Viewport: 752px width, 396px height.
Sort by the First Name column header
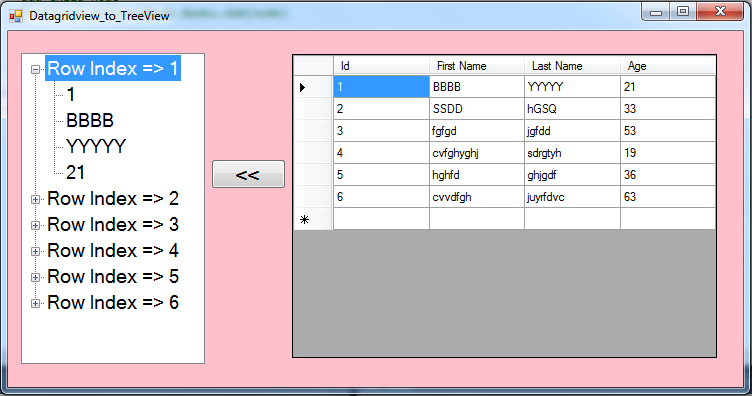pyautogui.click(x=477, y=66)
